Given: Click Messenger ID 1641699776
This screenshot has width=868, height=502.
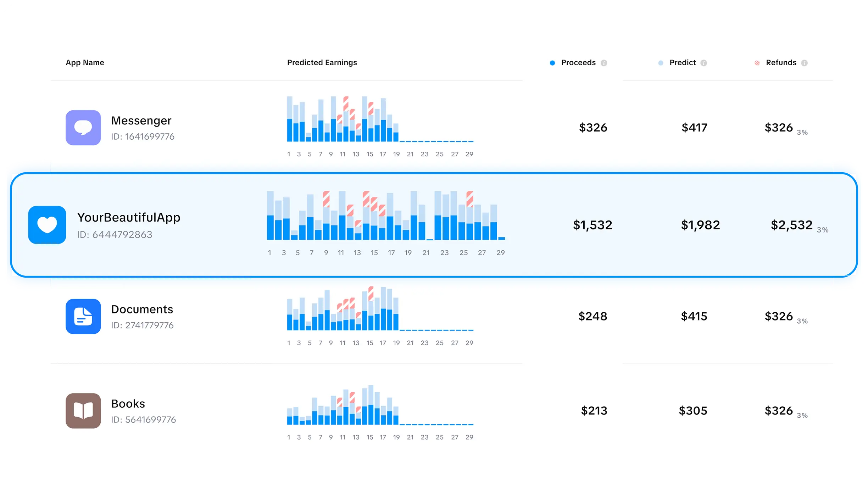Looking at the screenshot, I should tap(143, 136).
